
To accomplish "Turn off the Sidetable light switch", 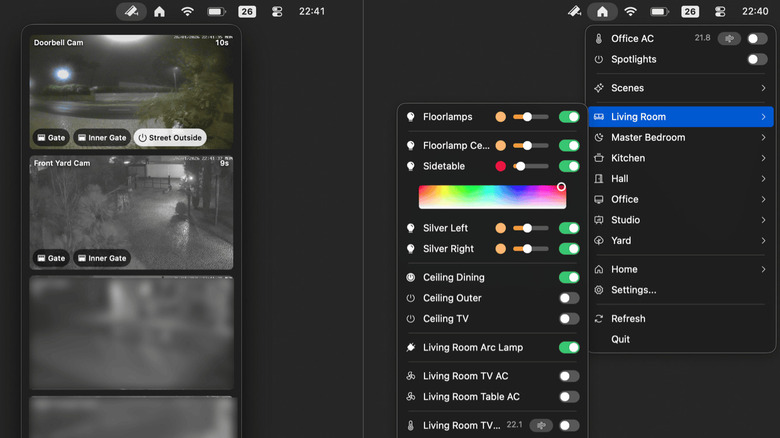I will click(x=569, y=166).
